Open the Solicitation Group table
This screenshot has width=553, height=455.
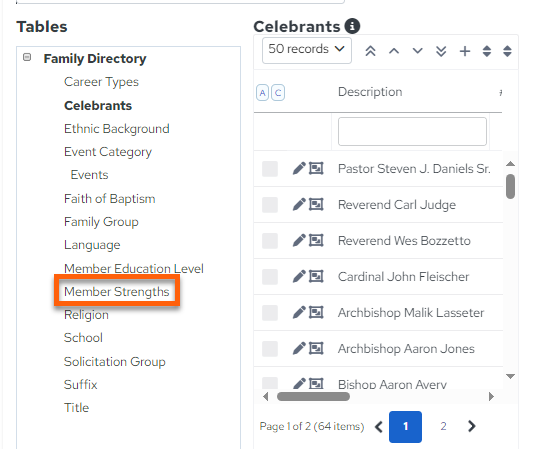(x=115, y=362)
